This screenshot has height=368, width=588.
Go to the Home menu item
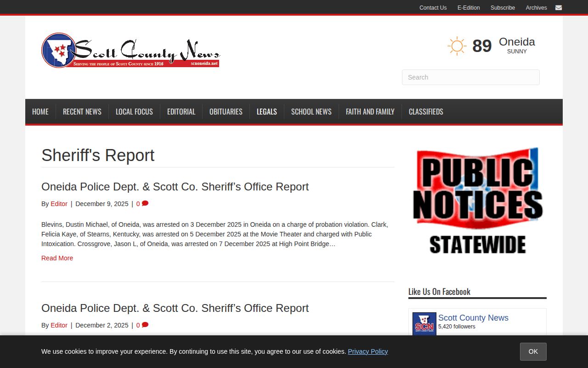point(40,112)
